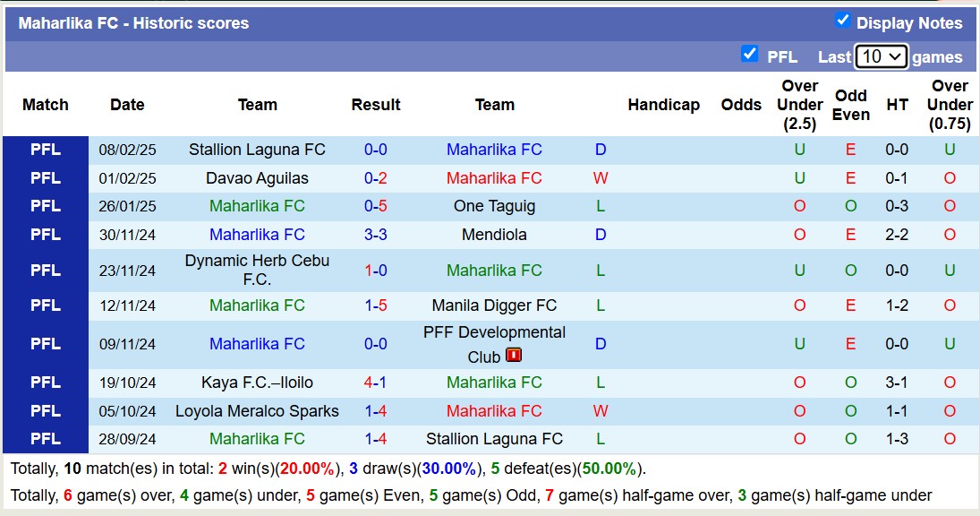Select the Manila Digger FC team name
The width and height of the screenshot is (980, 516).
(494, 305)
